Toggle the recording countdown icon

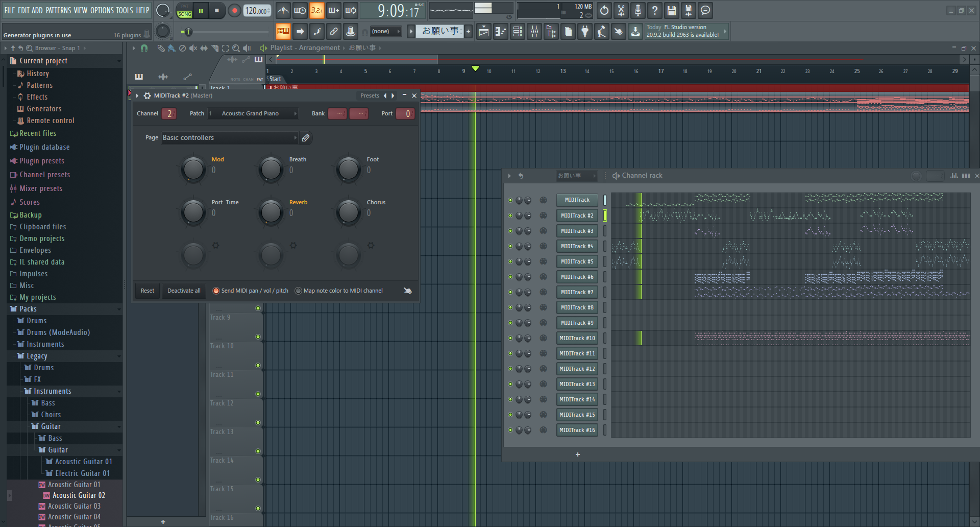(317, 10)
